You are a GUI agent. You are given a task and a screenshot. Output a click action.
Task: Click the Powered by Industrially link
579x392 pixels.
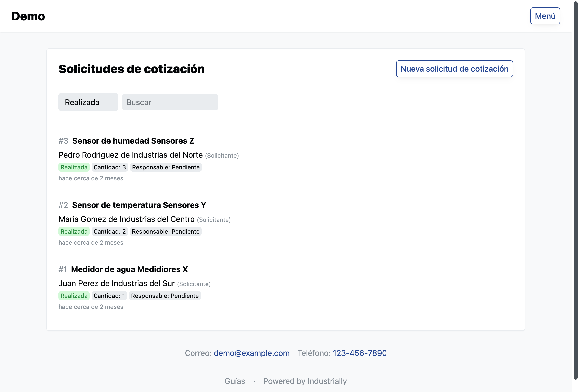coord(305,381)
